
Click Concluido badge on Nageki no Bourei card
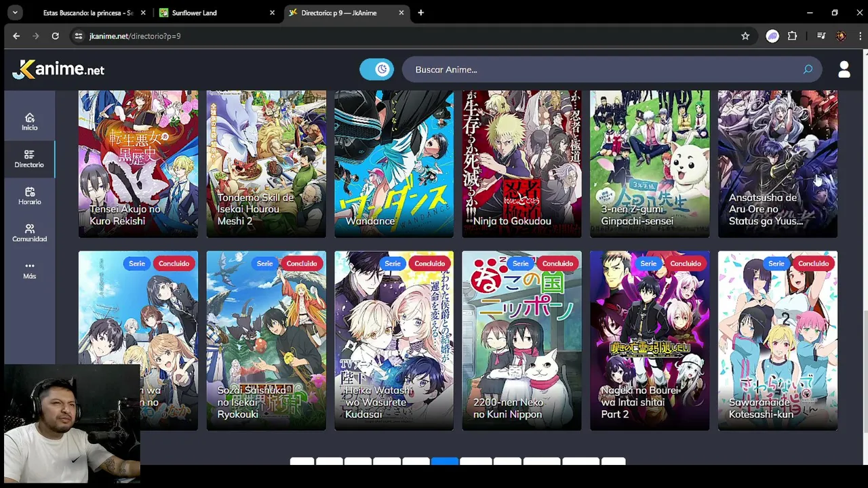686,264
